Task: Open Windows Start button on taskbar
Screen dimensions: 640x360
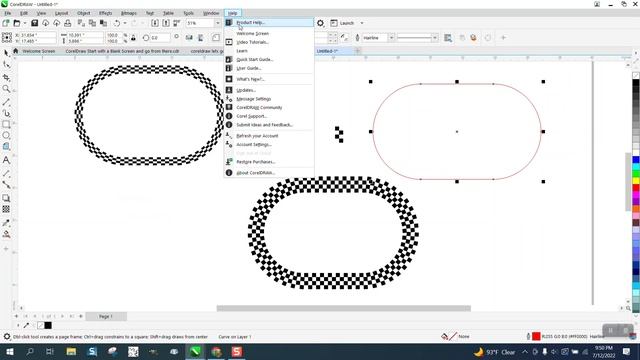Action: point(10,351)
